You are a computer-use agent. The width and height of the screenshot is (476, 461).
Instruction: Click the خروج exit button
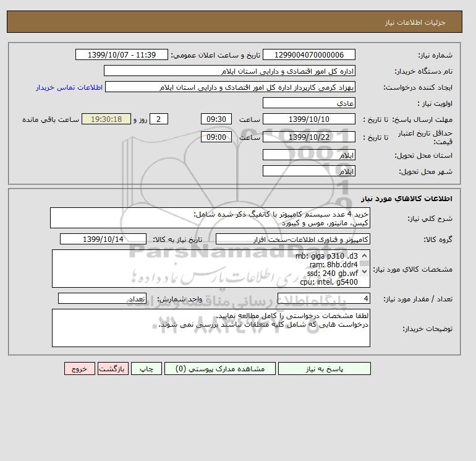click(80, 369)
